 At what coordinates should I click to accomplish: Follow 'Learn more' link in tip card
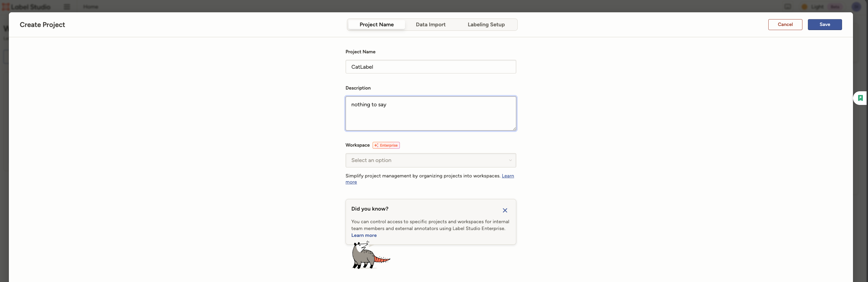tap(364, 236)
